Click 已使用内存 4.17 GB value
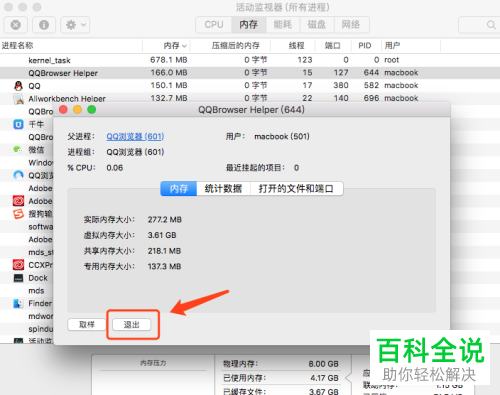Image resolution: width=500 pixels, height=395 pixels. tap(324, 378)
